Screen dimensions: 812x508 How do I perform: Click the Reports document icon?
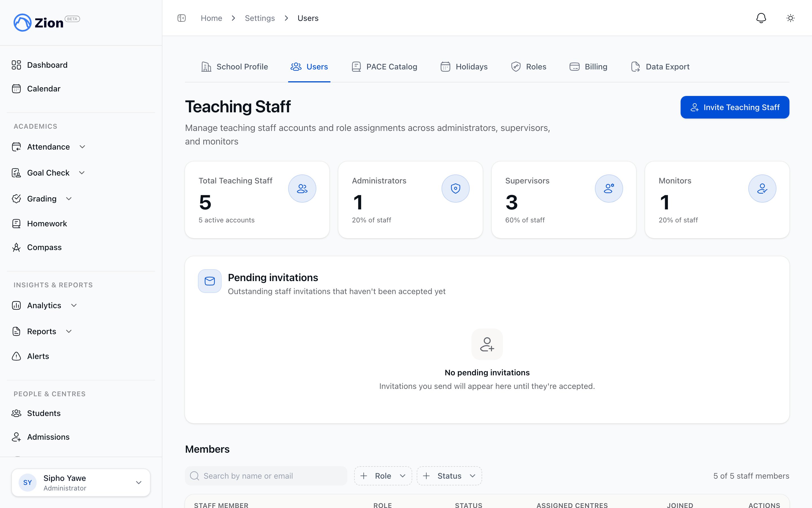click(16, 331)
